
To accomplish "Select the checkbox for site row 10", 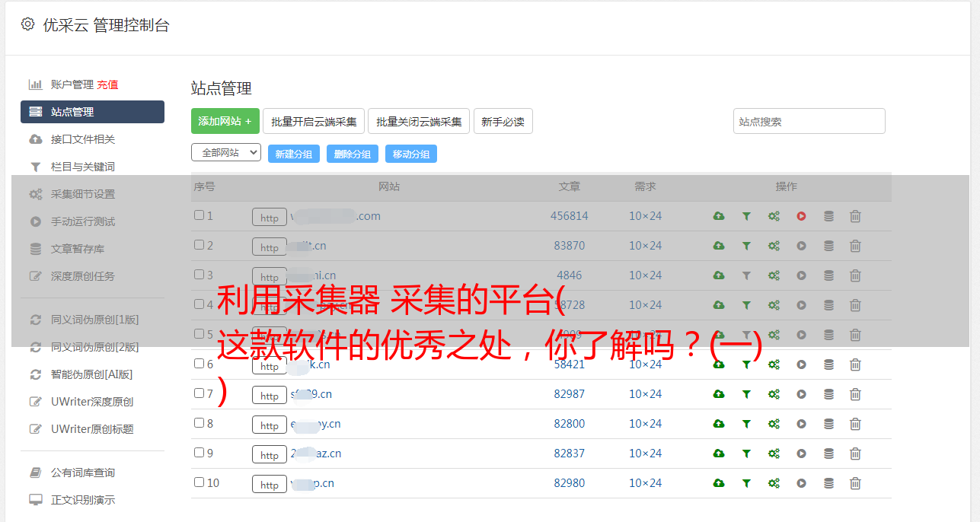I will point(199,482).
